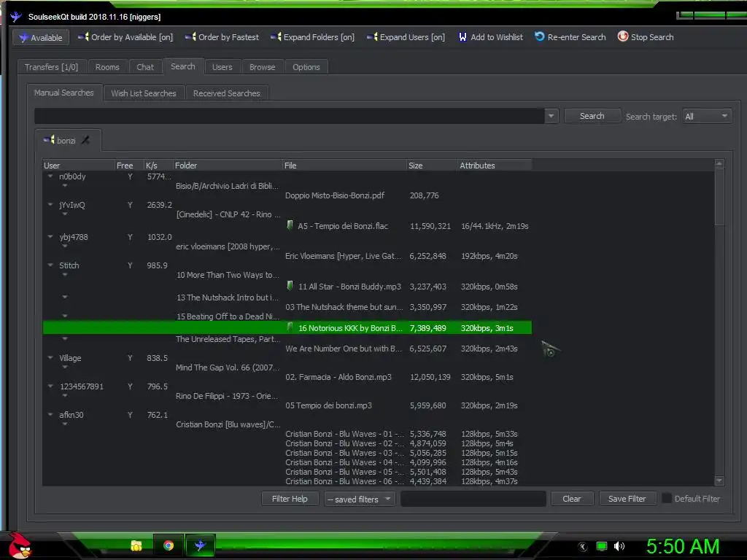Click the Soulseek bird taskbar icon

pos(200,545)
